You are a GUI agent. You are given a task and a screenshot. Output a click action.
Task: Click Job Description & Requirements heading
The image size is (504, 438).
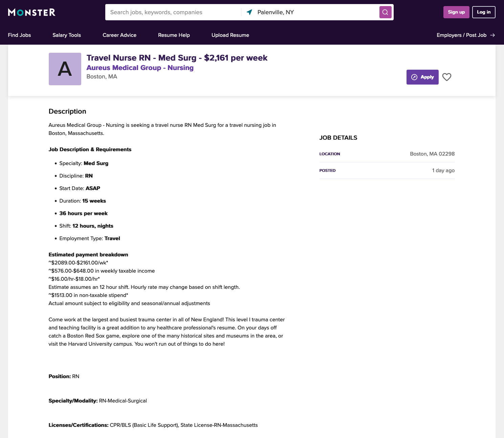(x=90, y=149)
